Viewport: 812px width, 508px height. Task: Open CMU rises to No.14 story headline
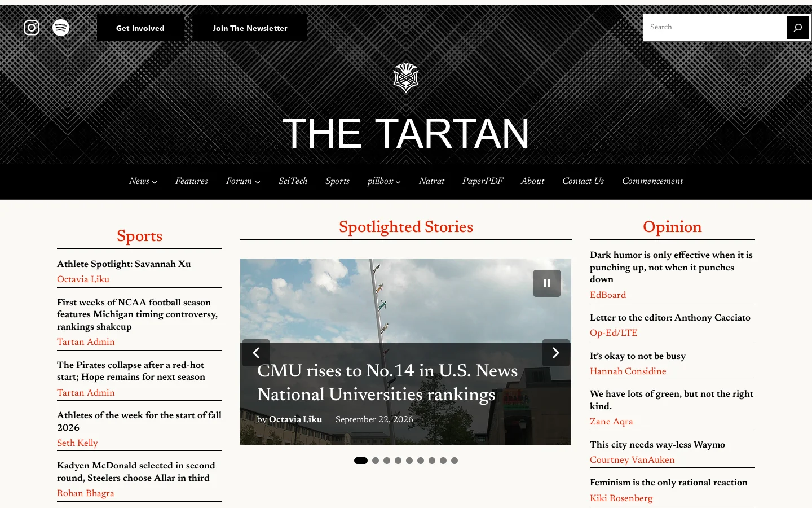[x=387, y=383]
